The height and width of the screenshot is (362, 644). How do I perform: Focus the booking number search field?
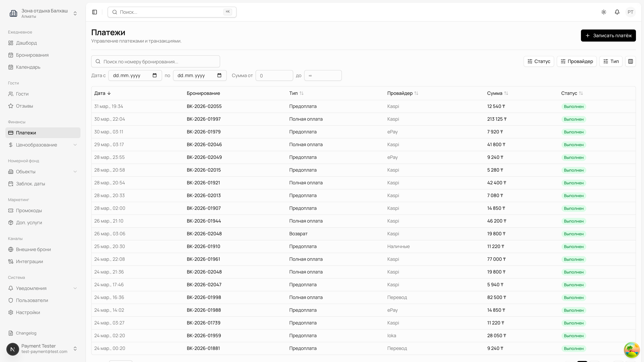pos(155,62)
